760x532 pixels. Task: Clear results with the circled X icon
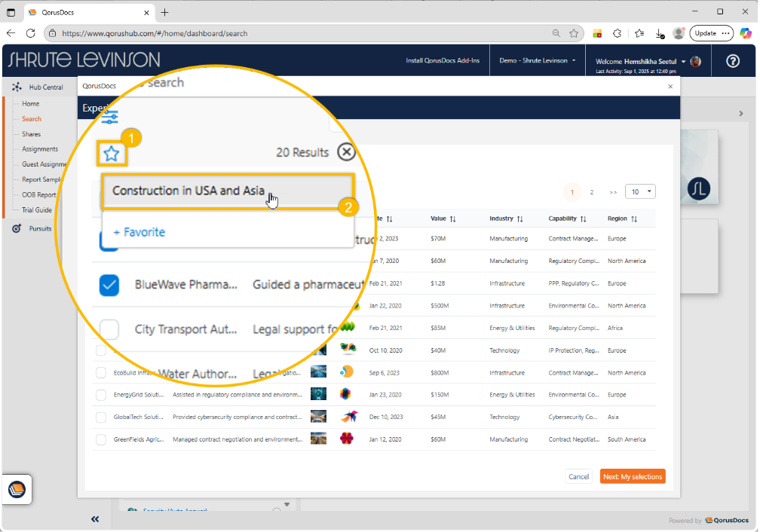[345, 152]
